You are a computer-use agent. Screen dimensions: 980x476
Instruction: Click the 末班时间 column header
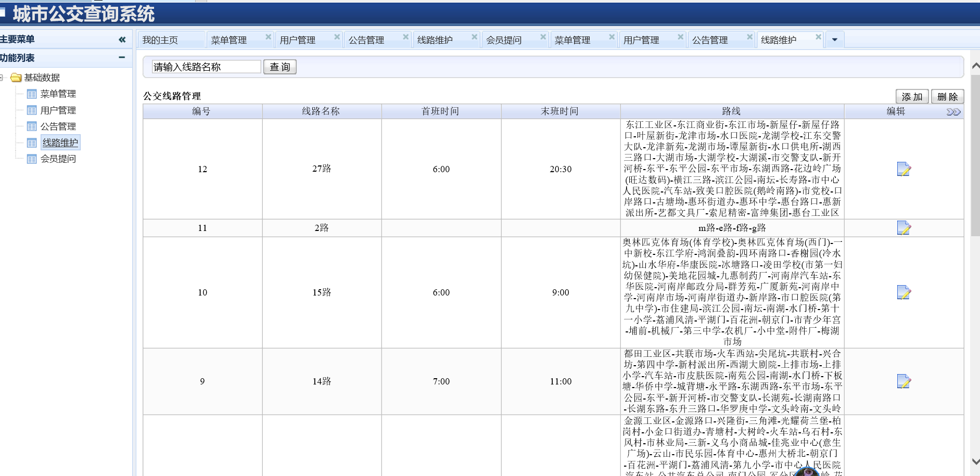pyautogui.click(x=561, y=111)
